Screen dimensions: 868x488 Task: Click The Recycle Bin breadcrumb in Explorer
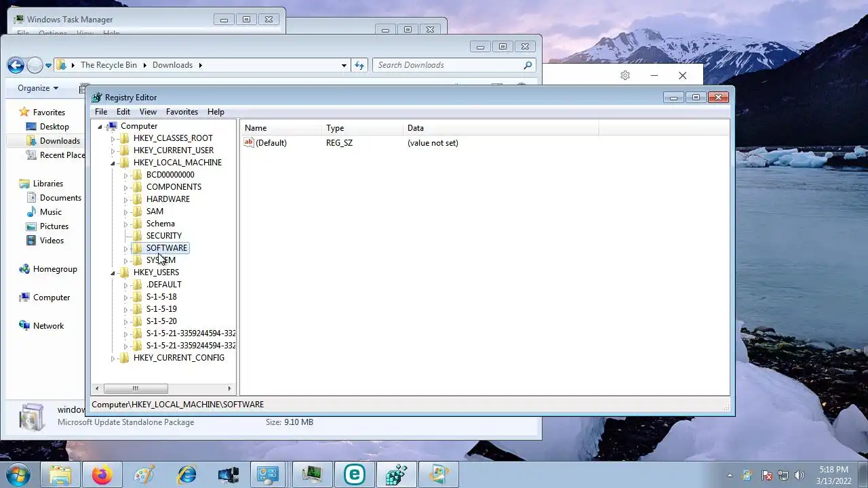[x=108, y=65]
